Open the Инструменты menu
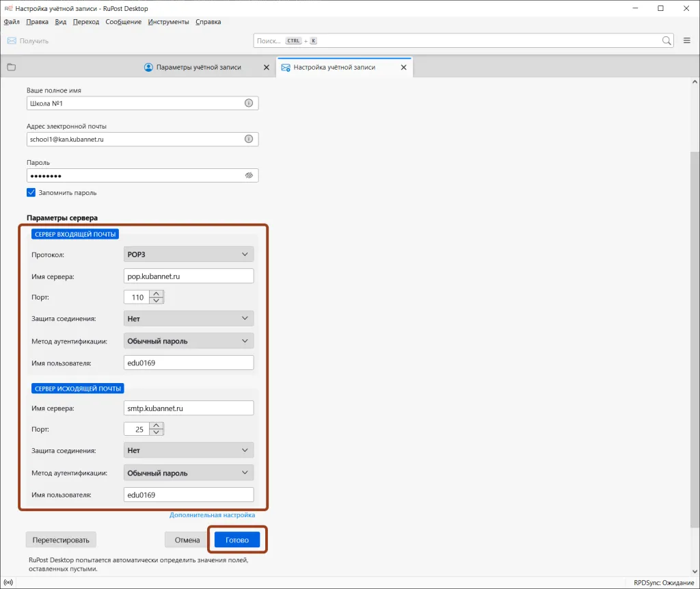This screenshot has width=700, height=589. coord(168,22)
